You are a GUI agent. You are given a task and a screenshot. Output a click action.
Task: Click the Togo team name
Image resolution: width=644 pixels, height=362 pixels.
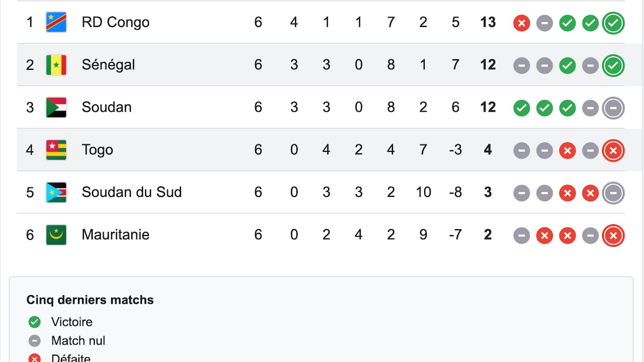pyautogui.click(x=97, y=150)
